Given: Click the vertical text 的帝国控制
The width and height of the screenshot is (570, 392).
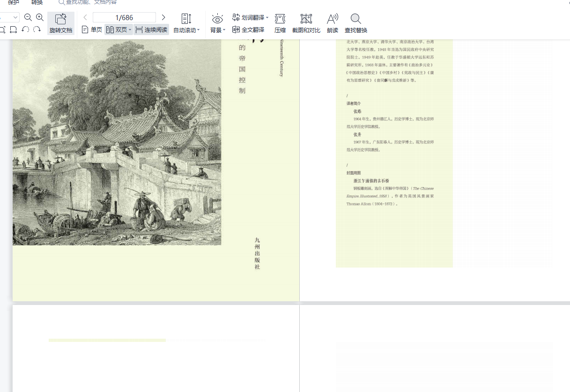Looking at the screenshot, I should (242, 69).
